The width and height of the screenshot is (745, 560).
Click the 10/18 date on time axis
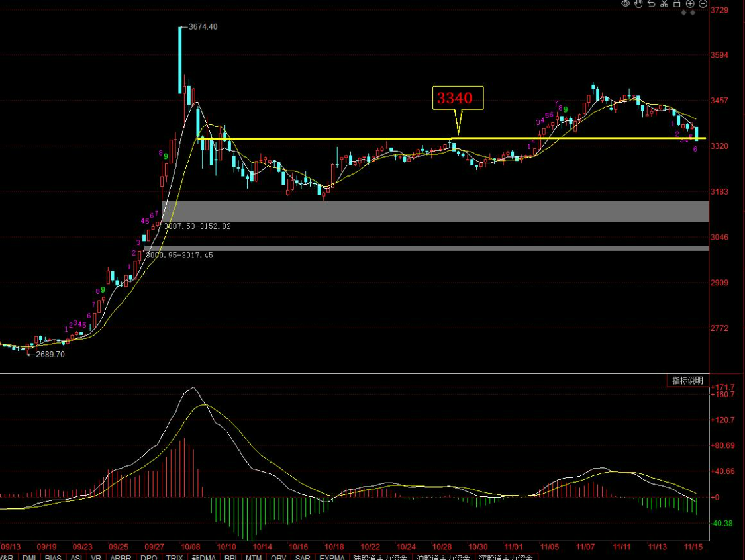tap(334, 547)
